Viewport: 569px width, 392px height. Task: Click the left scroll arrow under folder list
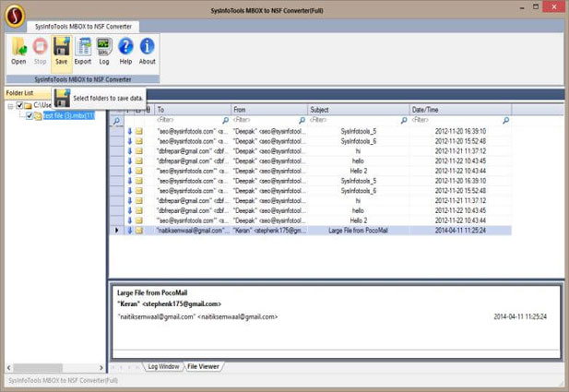point(9,368)
